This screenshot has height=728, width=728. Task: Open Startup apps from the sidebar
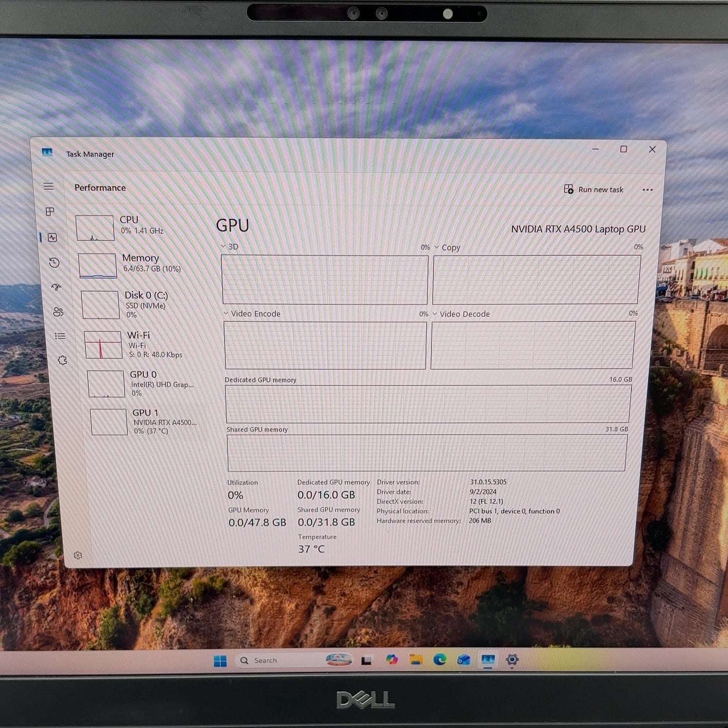(x=56, y=287)
